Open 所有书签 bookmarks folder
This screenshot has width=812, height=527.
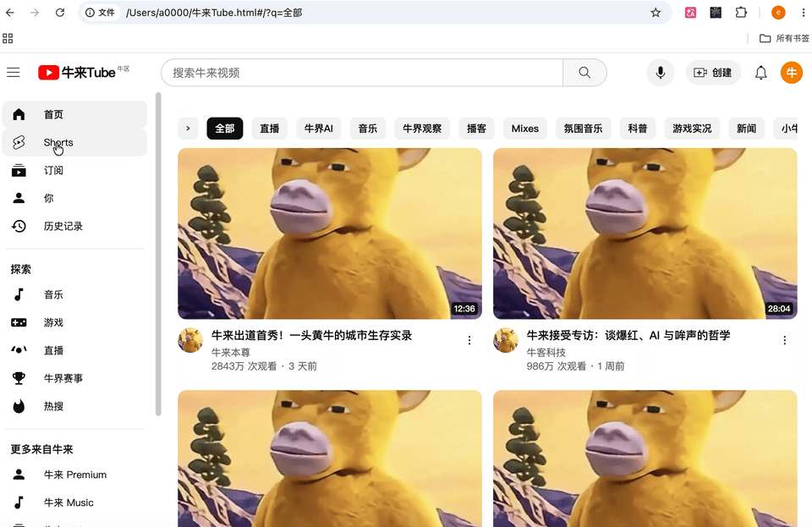[x=784, y=38]
